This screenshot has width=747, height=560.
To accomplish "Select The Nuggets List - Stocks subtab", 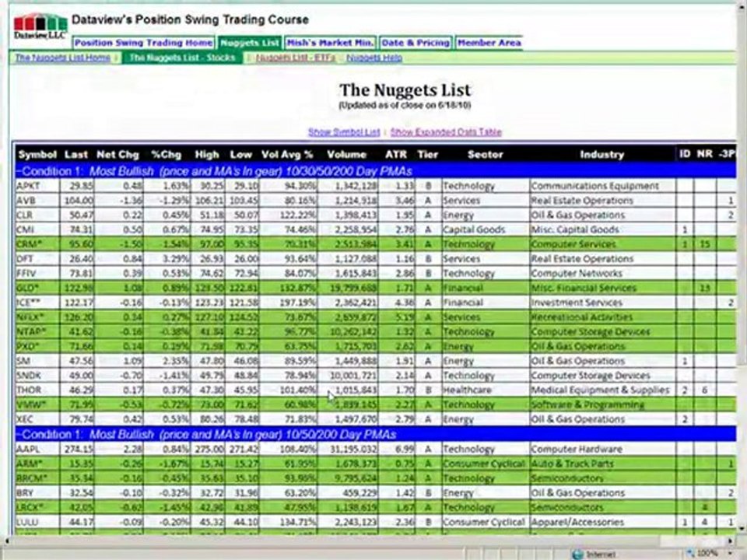I will point(182,58).
